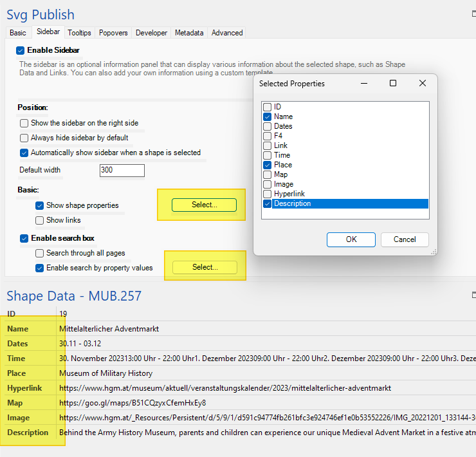Image resolution: width=476 pixels, height=457 pixels.
Task: Toggle the Enable Sidebar checkbox
Action: (x=21, y=50)
